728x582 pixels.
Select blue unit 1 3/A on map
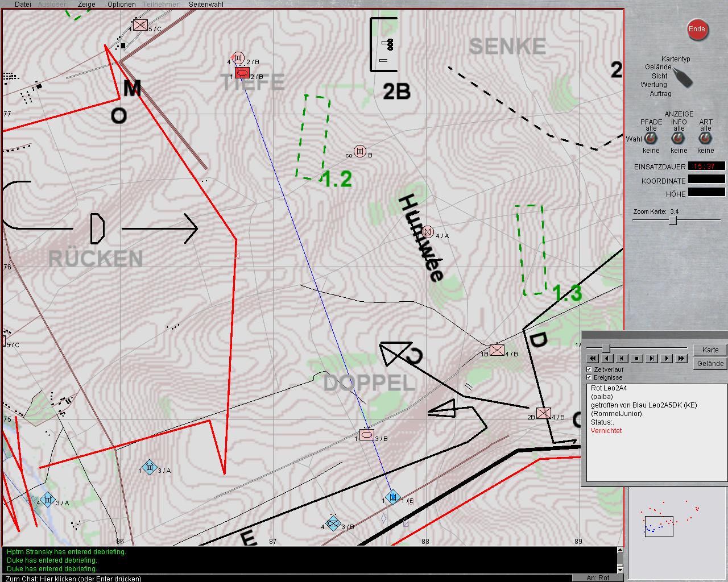149,468
